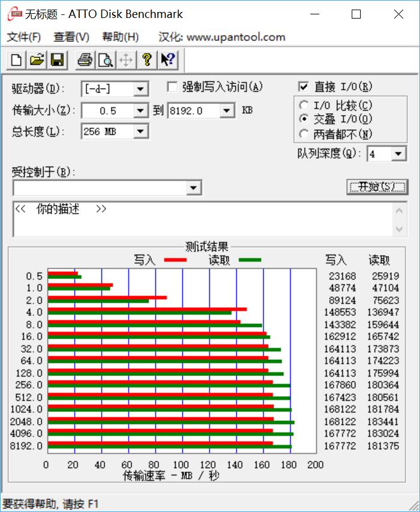Expand 队列深度 queue depth dropdown
Screen dimensions: 420x512
398,154
